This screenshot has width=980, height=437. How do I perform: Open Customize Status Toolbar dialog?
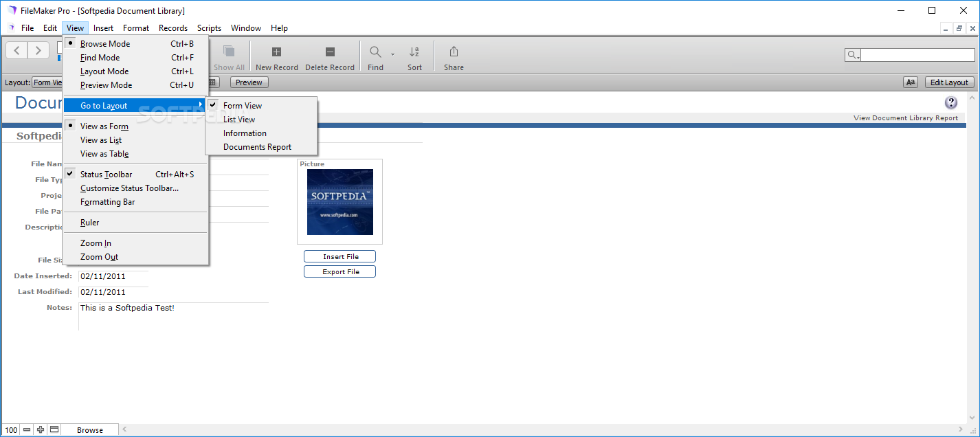coord(135,188)
